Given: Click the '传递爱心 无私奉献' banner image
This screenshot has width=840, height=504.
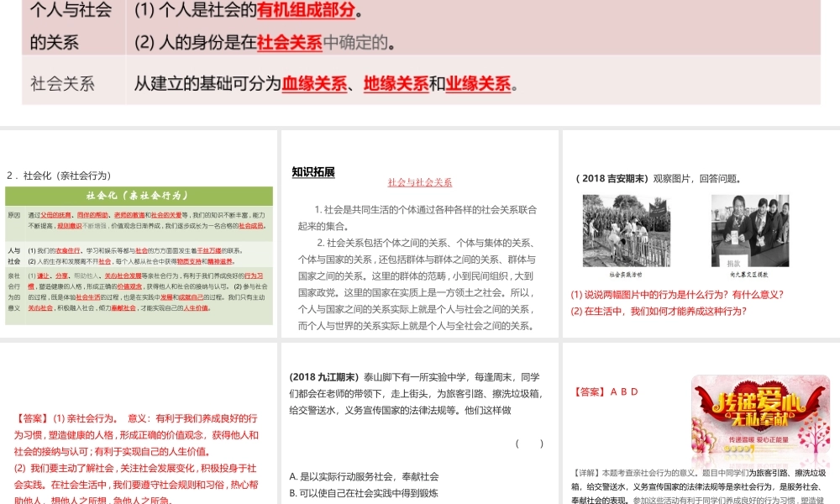Looking at the screenshot, I should pyautogui.click(x=761, y=415).
